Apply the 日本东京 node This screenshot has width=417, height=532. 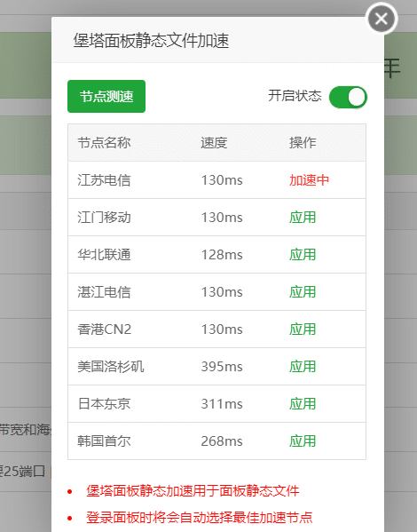tap(303, 404)
